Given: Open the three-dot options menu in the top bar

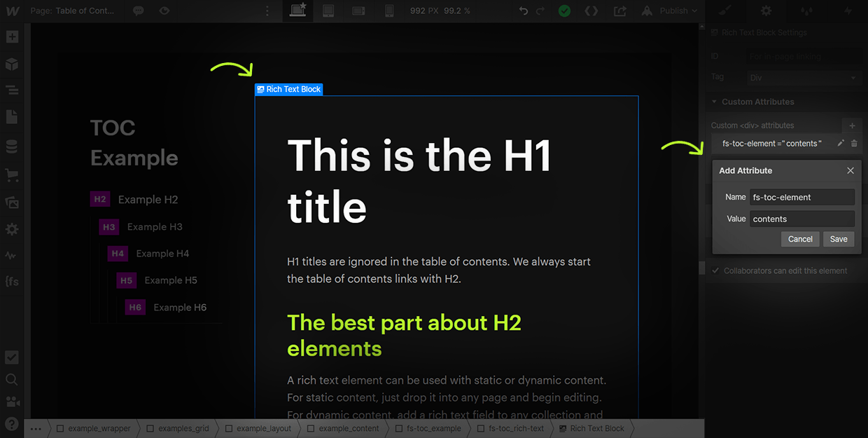Looking at the screenshot, I should [x=267, y=11].
